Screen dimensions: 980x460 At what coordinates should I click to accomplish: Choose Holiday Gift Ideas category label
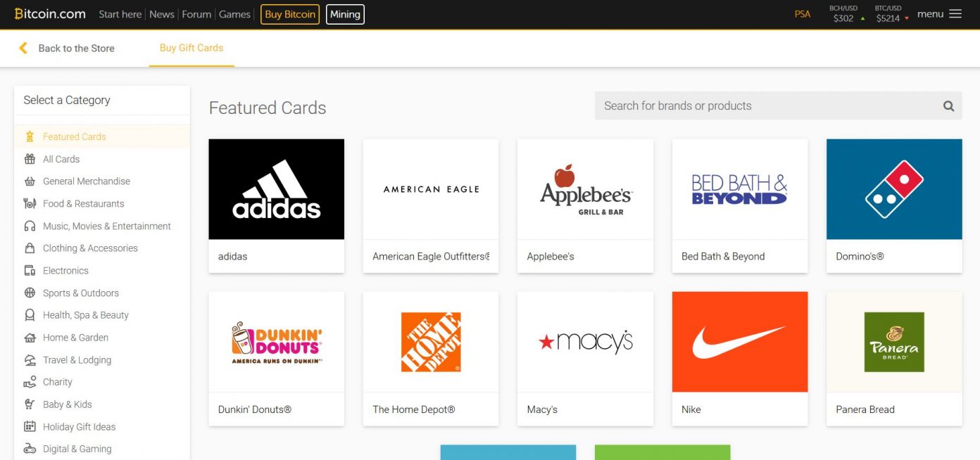[79, 427]
